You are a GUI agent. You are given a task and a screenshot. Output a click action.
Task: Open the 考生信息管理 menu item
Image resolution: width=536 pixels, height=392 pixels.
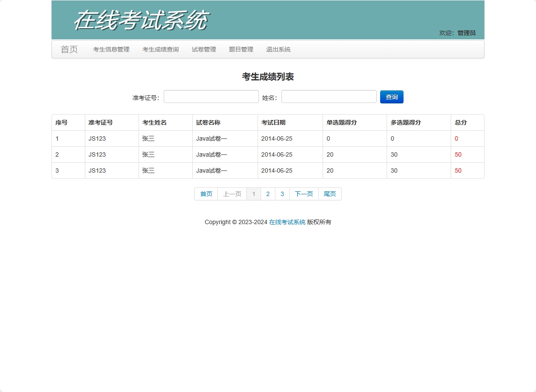coord(111,49)
